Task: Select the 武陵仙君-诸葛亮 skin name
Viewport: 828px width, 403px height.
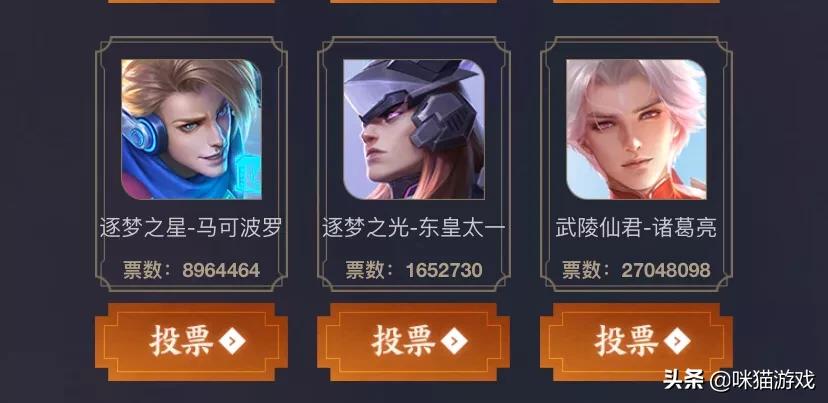Action: click(x=636, y=228)
